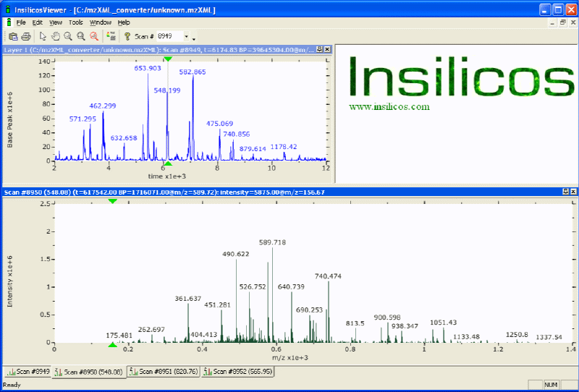Click the 490.622 spectrum peak label
This screenshot has height=392, width=579.
236,254
